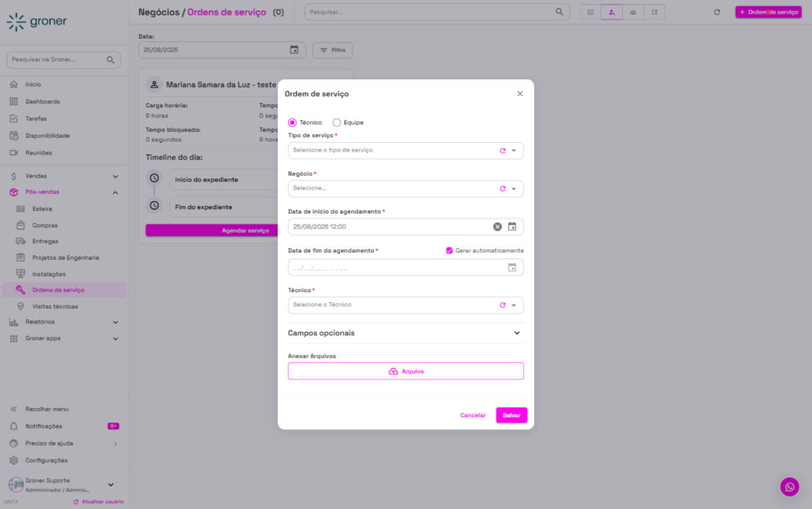
Task: Click the Recolher menu double-arrow icon
Action: 14,409
